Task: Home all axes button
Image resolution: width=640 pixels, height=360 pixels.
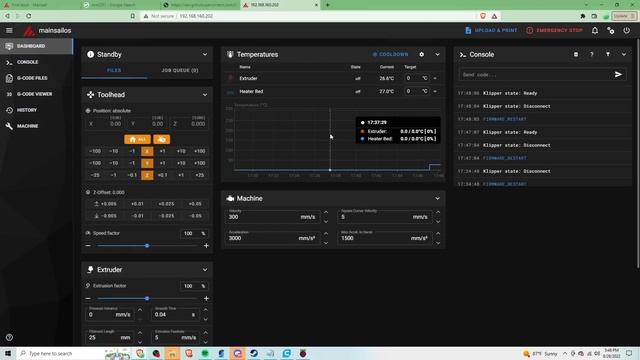Action: coord(138,140)
